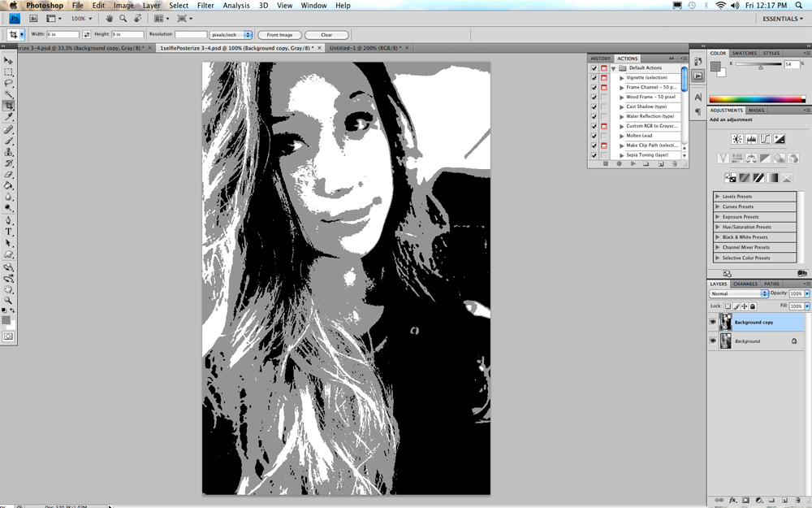812x508 pixels.
Task: Select the Hand tool in toolbox
Action: point(8,289)
